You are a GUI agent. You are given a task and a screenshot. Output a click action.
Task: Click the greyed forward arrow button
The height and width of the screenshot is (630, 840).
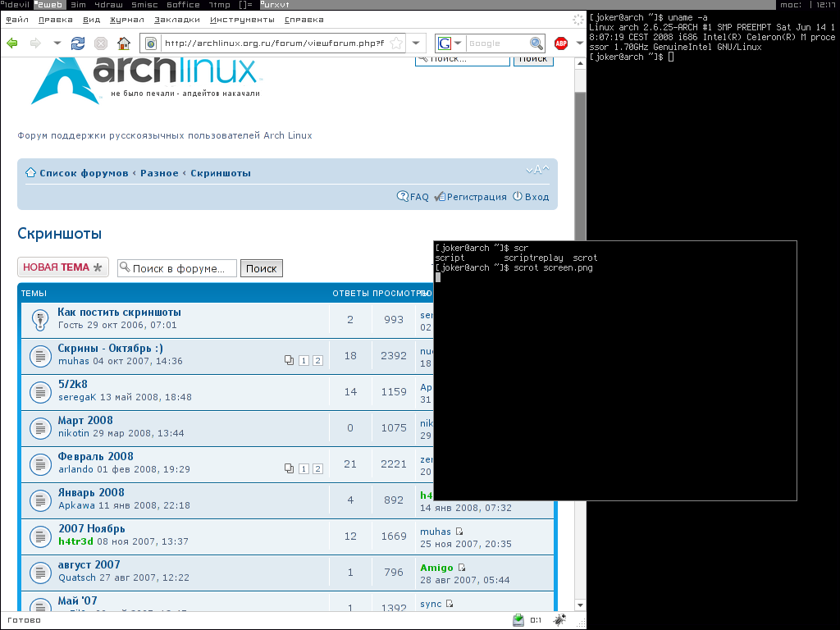[x=35, y=43]
